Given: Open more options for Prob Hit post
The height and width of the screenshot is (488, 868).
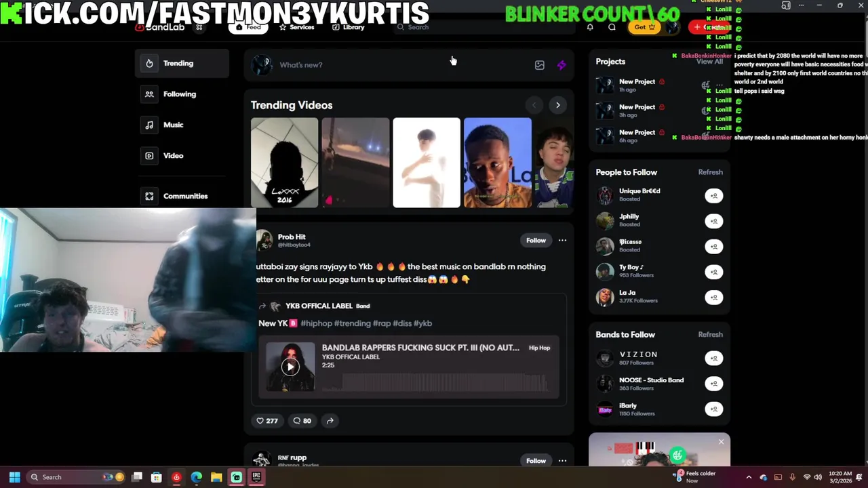Looking at the screenshot, I should click(562, 240).
